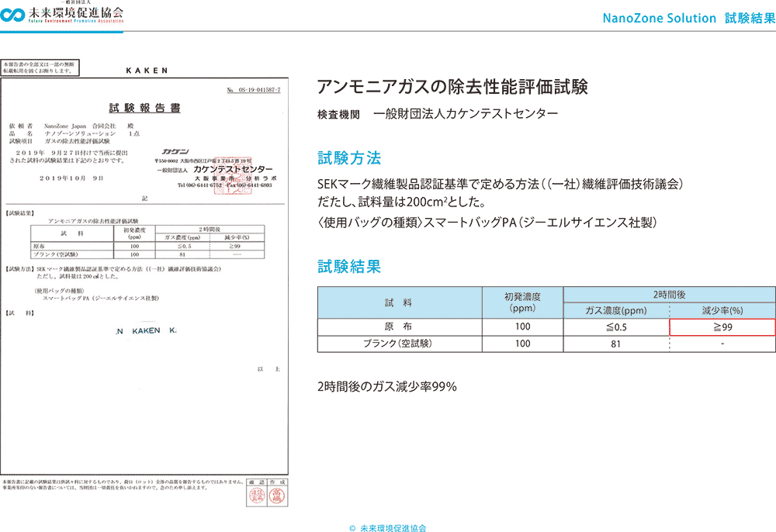Viewport: 776px width, 532px height.
Task: Click the blue infinity logo icon
Action: pos(12,14)
